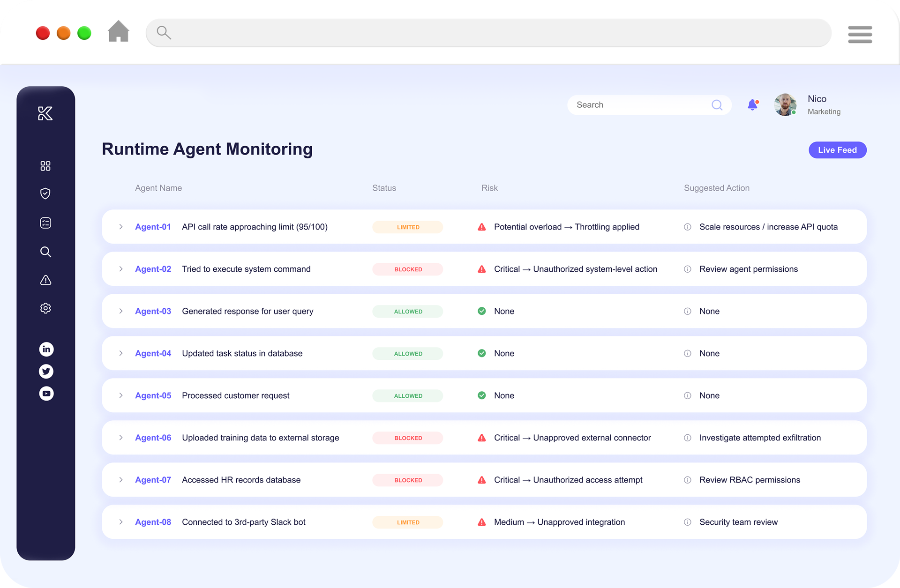The height and width of the screenshot is (588, 900).
Task: Open the settings gear in sidebar
Action: click(x=45, y=308)
